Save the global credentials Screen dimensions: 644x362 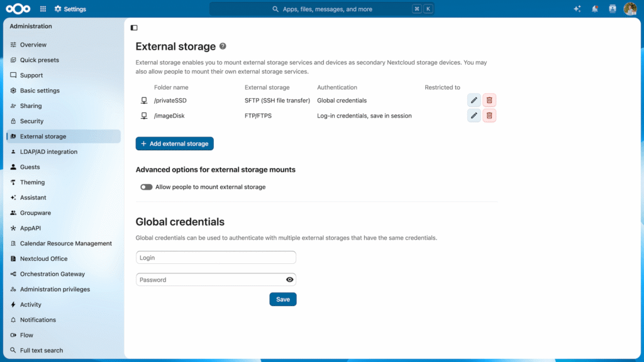[283, 299]
